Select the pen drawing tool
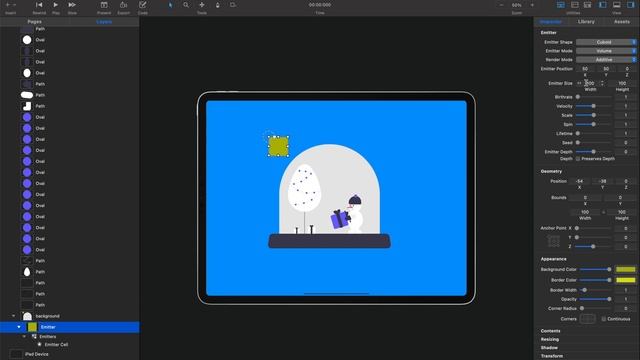Screen dimensions: 640x360 (x=218, y=5)
